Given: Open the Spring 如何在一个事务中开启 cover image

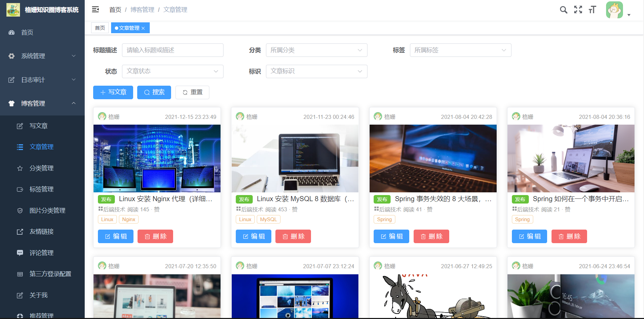Looking at the screenshot, I should [x=571, y=158].
